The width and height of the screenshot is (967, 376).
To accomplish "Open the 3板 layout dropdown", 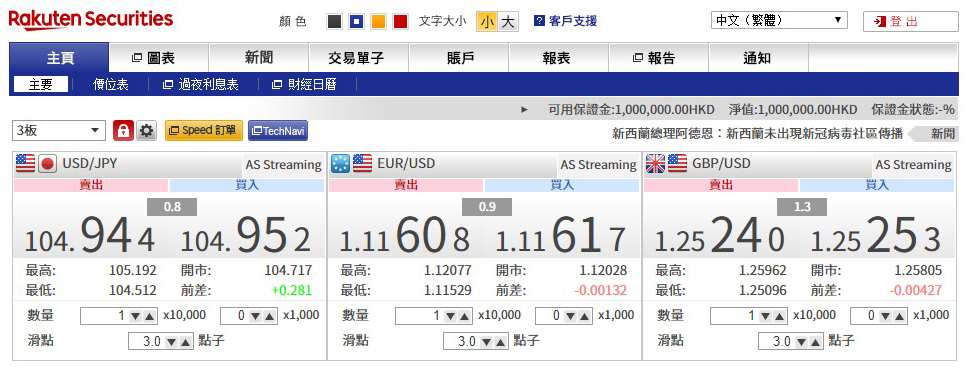I will 59,131.
